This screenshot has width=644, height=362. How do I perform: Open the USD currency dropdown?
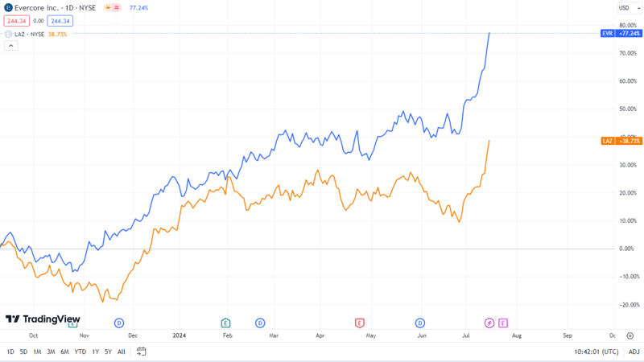point(630,8)
